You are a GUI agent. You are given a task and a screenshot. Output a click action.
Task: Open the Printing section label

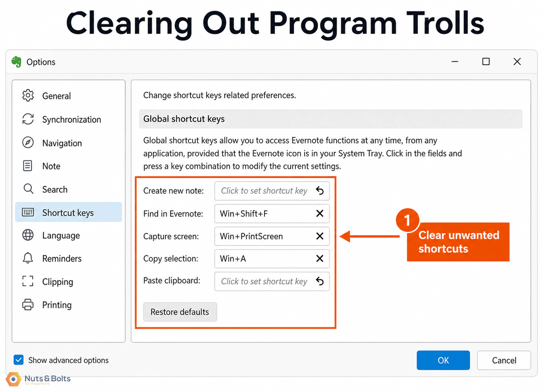coord(57,305)
